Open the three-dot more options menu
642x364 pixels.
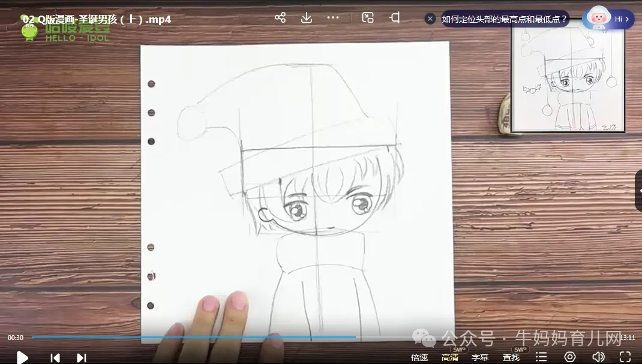click(333, 17)
